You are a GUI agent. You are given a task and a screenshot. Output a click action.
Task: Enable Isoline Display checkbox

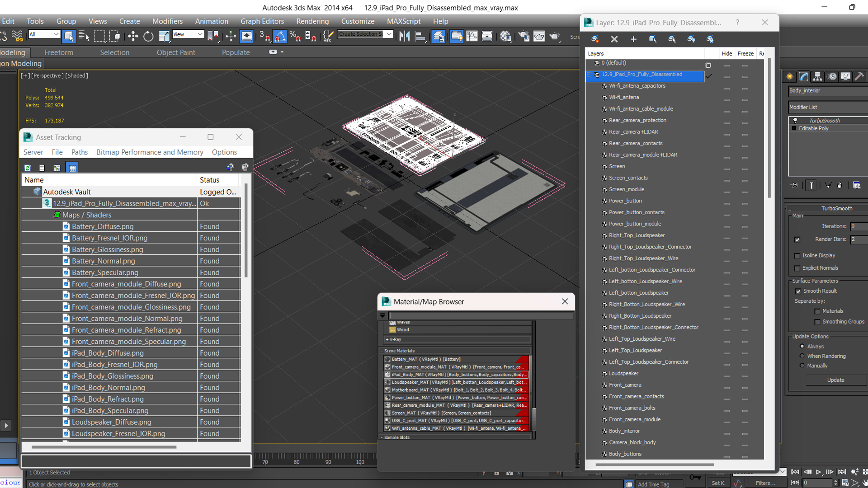(x=797, y=256)
